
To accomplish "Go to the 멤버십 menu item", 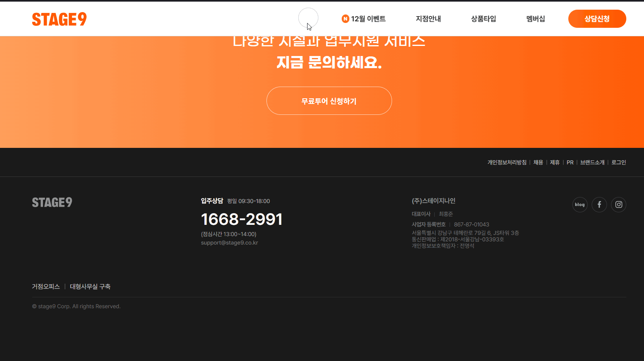I will tap(535, 19).
